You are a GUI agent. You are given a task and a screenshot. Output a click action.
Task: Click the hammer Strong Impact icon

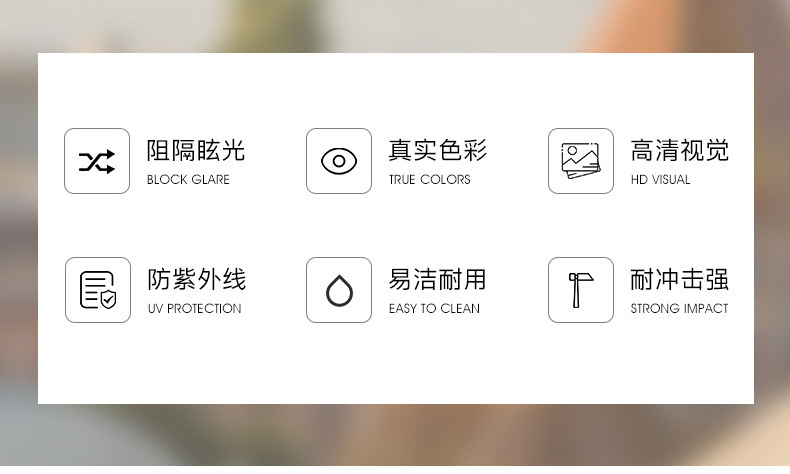click(580, 290)
